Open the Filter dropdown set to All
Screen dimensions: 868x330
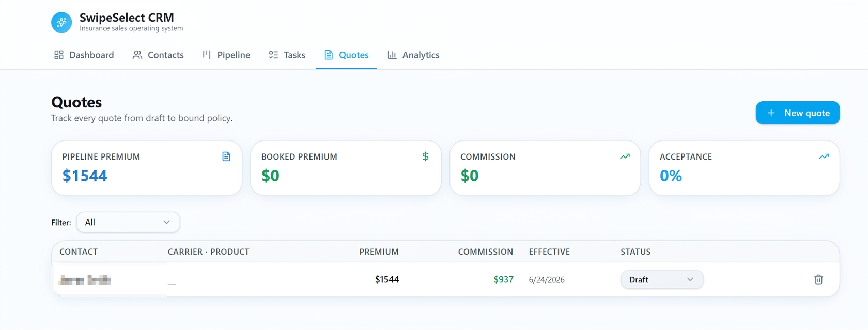128,222
